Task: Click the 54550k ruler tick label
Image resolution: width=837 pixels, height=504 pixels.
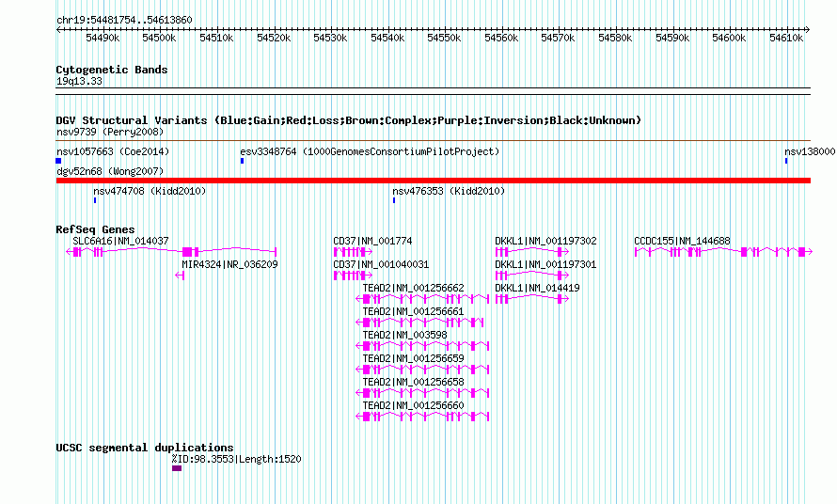Action: click(x=444, y=38)
